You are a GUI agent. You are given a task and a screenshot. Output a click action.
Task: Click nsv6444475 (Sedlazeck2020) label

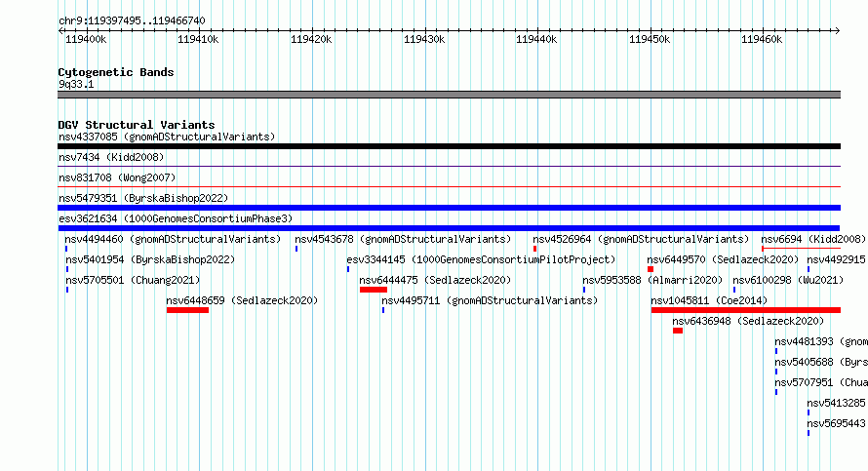click(435, 280)
